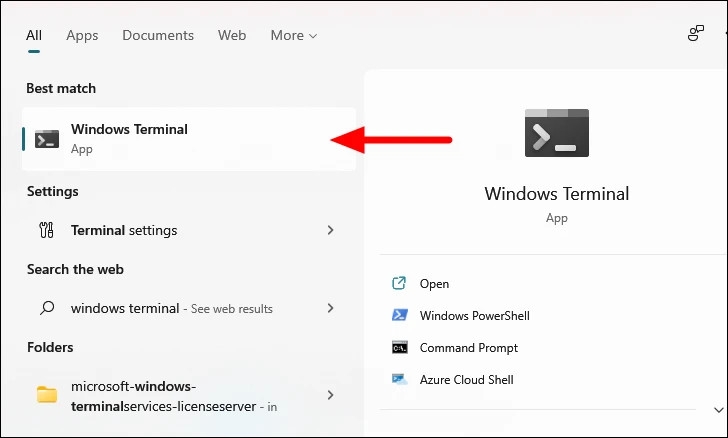728x438 pixels.
Task: Open the Documents search tab
Action: [158, 35]
